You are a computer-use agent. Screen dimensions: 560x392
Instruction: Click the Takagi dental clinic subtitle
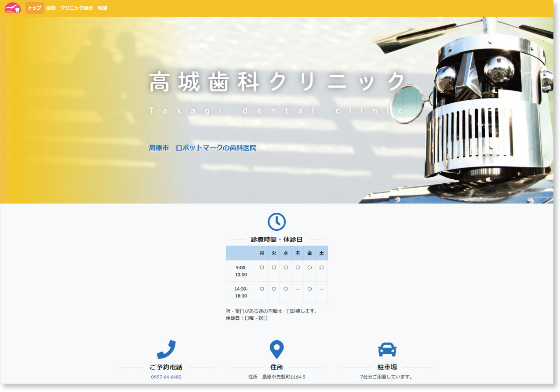point(277,111)
